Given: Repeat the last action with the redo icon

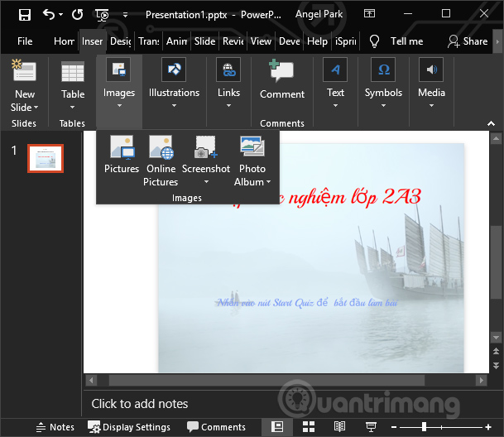Looking at the screenshot, I should coord(77,14).
